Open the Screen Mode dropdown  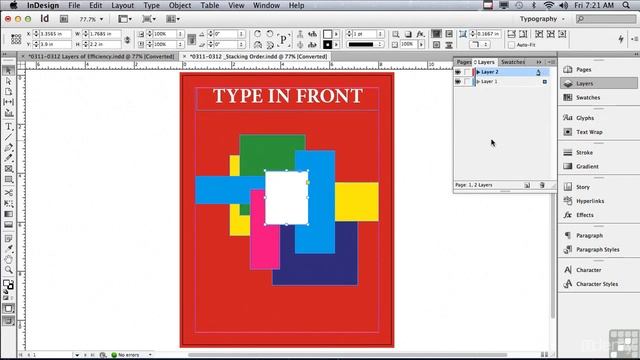pos(149,19)
